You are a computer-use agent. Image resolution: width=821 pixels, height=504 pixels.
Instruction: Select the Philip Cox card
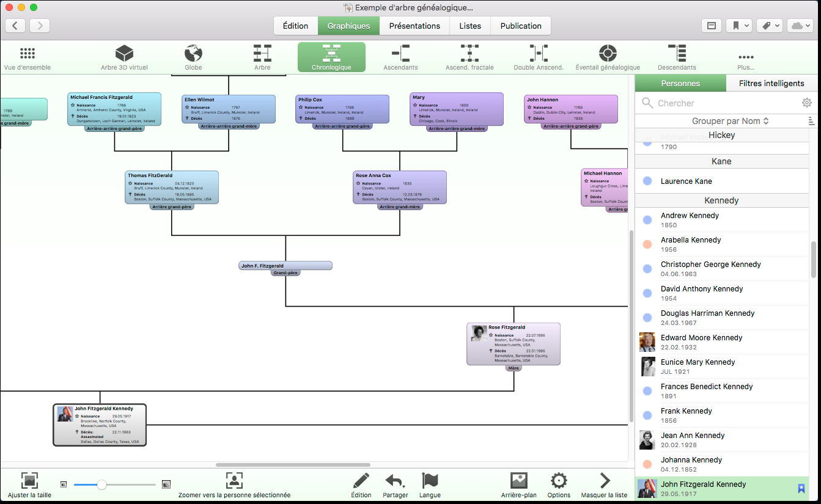[342, 109]
